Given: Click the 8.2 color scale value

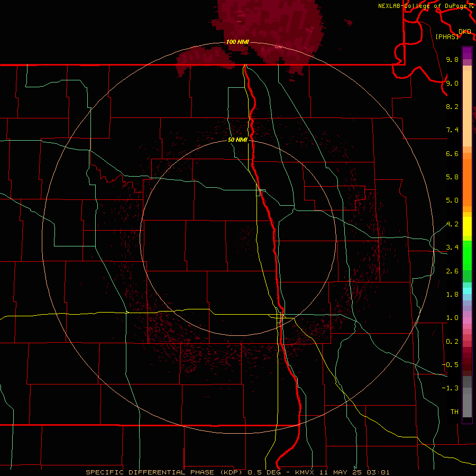Looking at the screenshot, I should point(452,106).
